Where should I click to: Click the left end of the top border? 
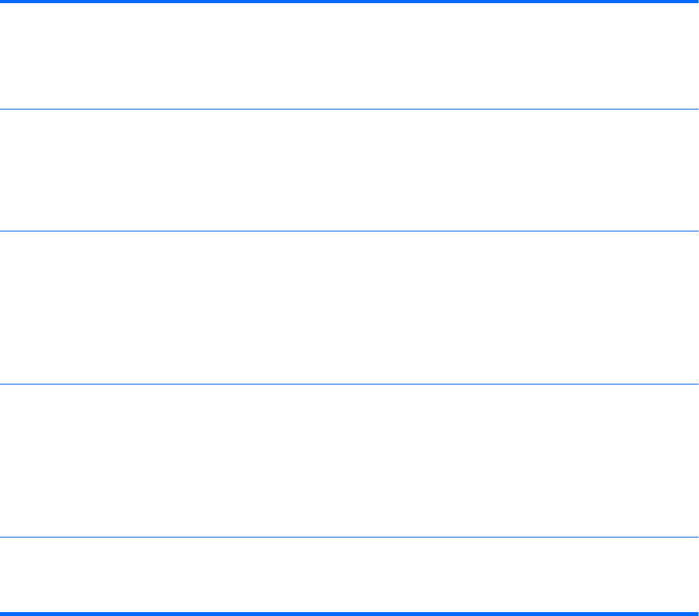3,2
